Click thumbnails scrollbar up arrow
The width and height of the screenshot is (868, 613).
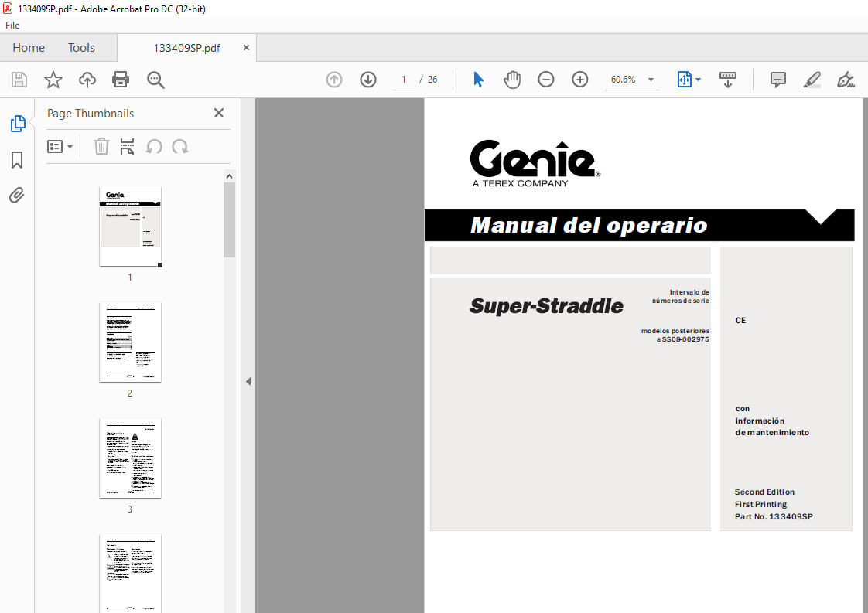229,176
